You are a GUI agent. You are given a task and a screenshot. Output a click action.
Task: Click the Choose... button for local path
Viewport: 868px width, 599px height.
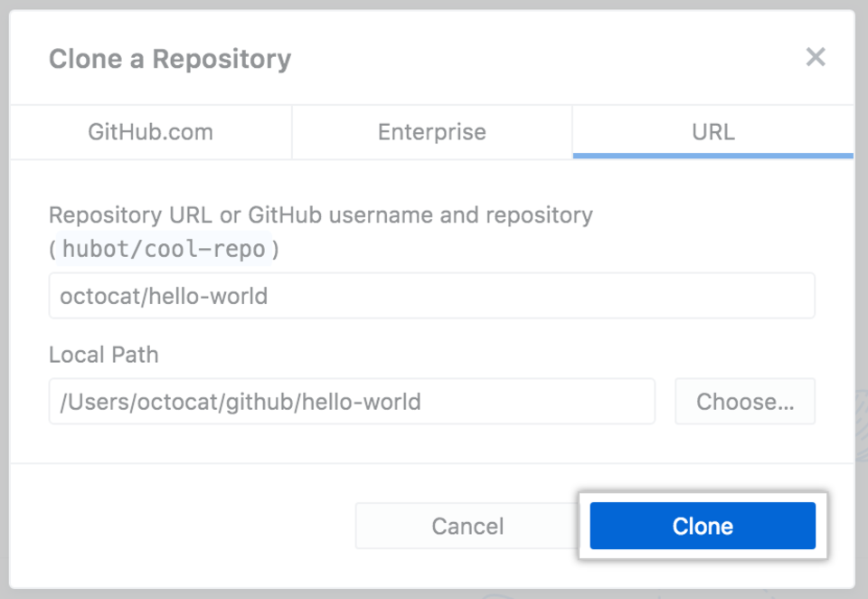[x=745, y=401]
